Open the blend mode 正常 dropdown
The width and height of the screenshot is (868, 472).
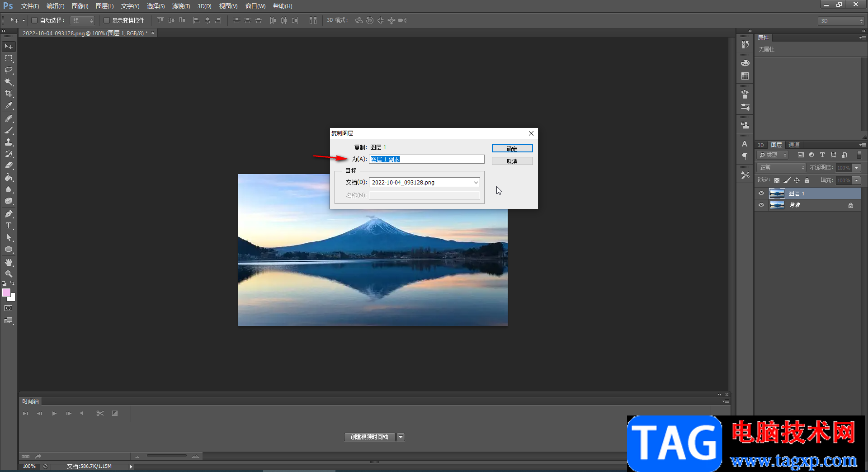pyautogui.click(x=782, y=168)
